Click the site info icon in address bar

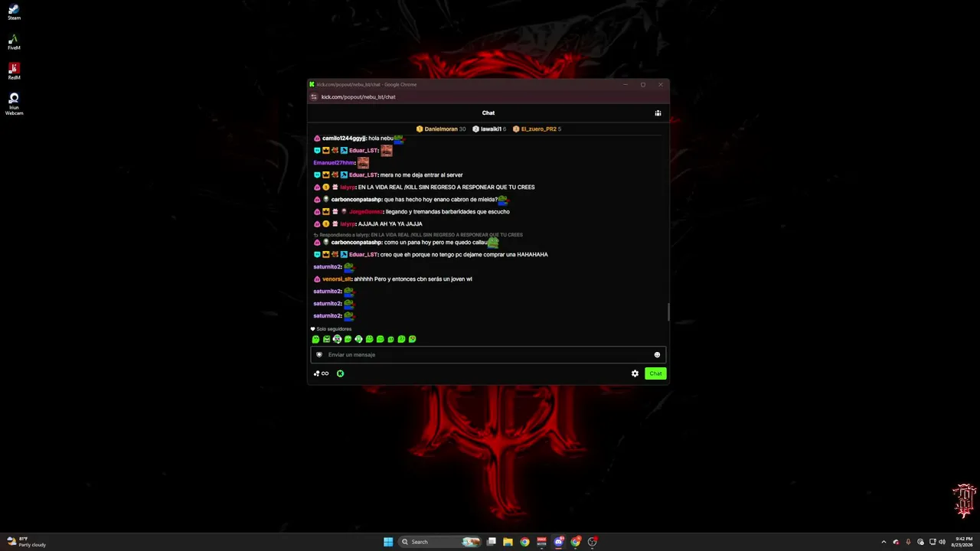pos(314,97)
